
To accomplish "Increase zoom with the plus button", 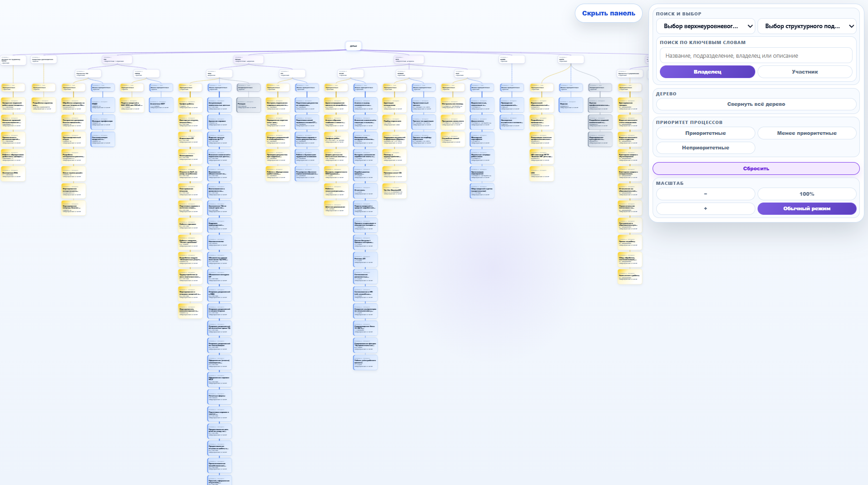I will tap(705, 208).
